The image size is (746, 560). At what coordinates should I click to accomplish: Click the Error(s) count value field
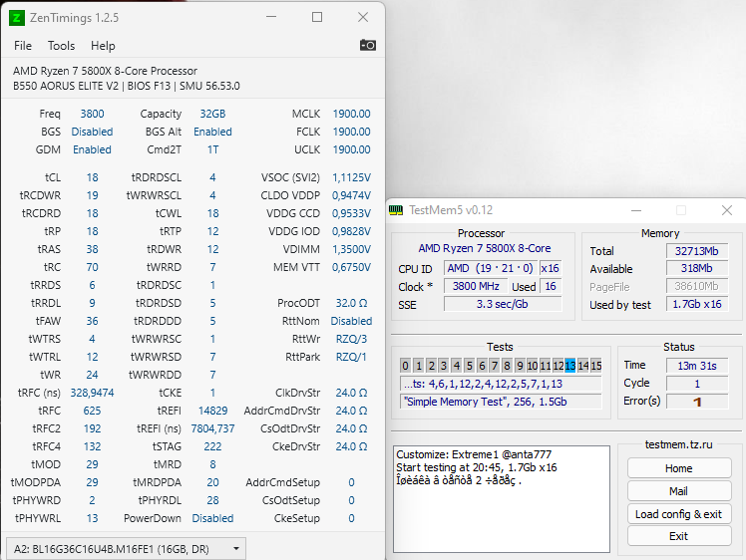tap(697, 402)
